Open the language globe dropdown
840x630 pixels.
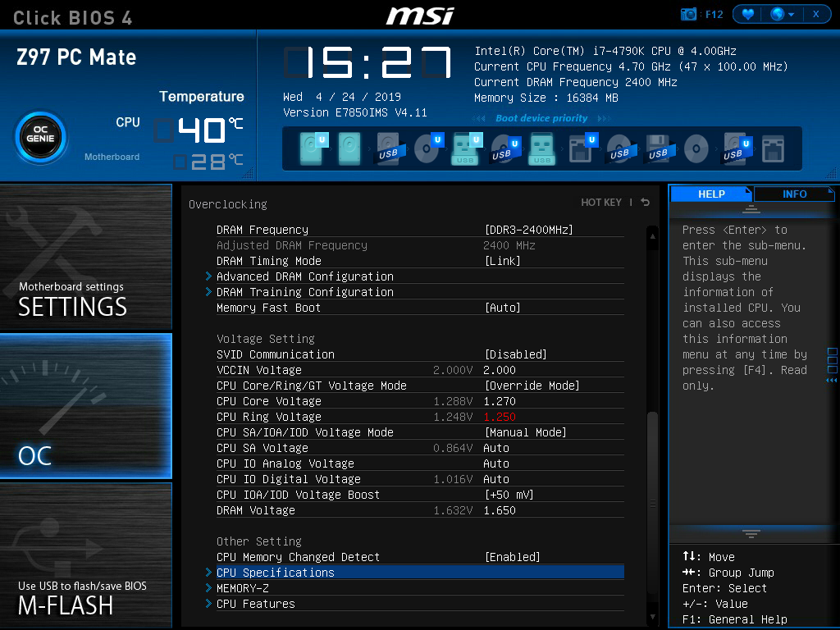pyautogui.click(x=782, y=14)
